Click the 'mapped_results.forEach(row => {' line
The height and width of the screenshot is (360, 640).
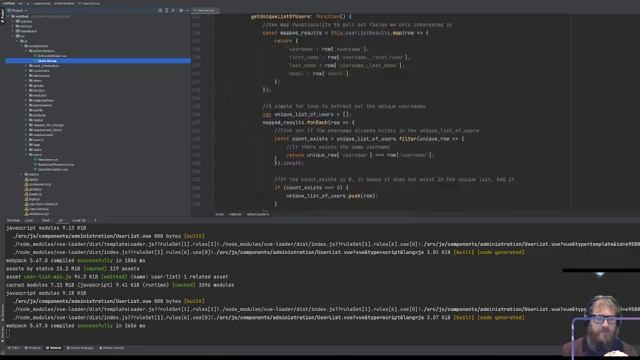309,122
